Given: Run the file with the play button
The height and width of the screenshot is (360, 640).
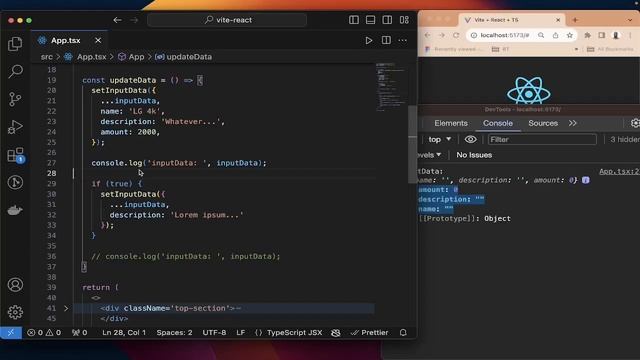Looking at the screenshot, I should (x=369, y=40).
